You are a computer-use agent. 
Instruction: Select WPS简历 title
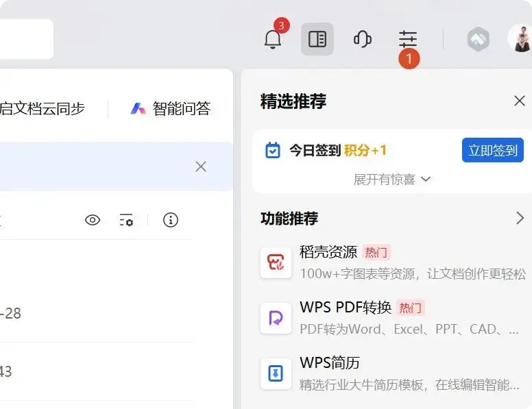click(330, 362)
